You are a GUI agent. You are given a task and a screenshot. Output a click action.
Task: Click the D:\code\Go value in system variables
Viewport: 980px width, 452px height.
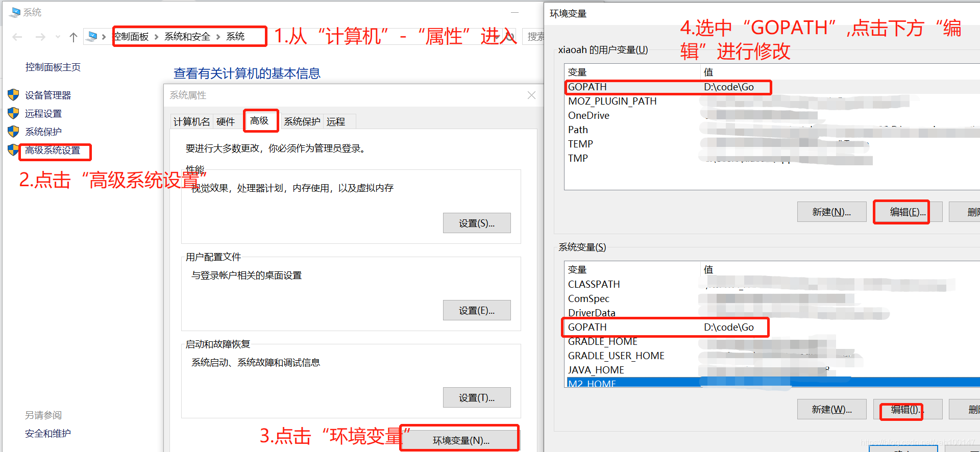pyautogui.click(x=729, y=327)
